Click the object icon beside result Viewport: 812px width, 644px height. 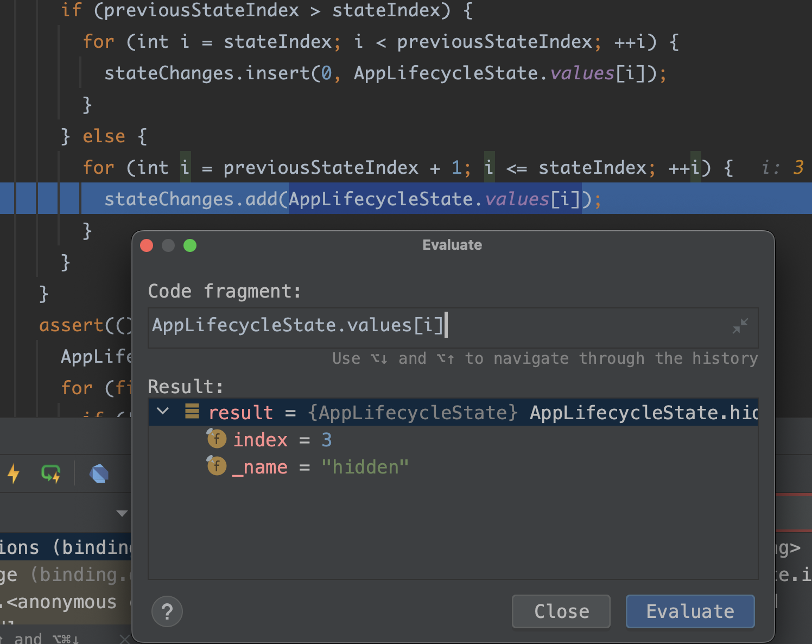click(x=192, y=412)
